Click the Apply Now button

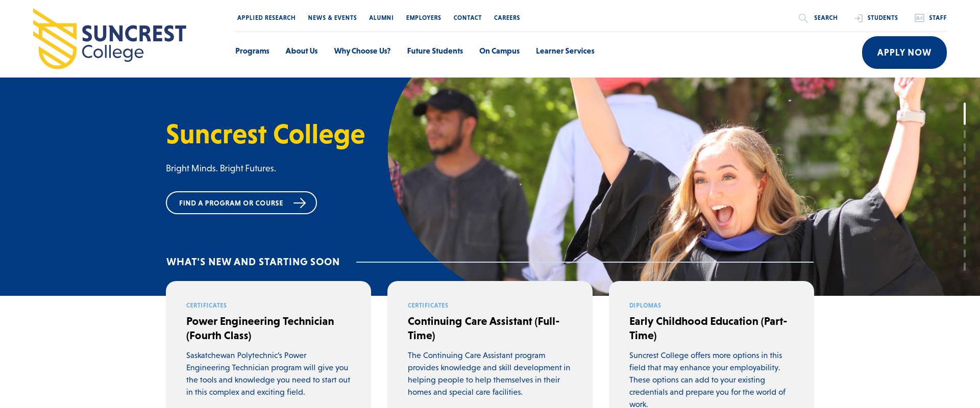(904, 53)
